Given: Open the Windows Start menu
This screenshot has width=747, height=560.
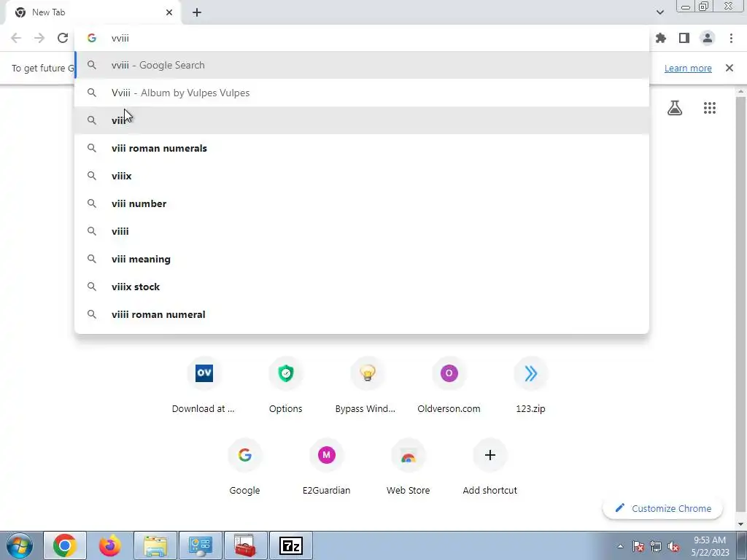Looking at the screenshot, I should point(20,545).
